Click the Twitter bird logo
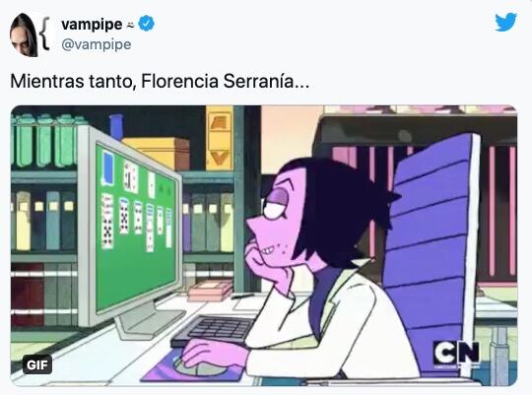The width and height of the screenshot is (532, 395). tap(505, 22)
